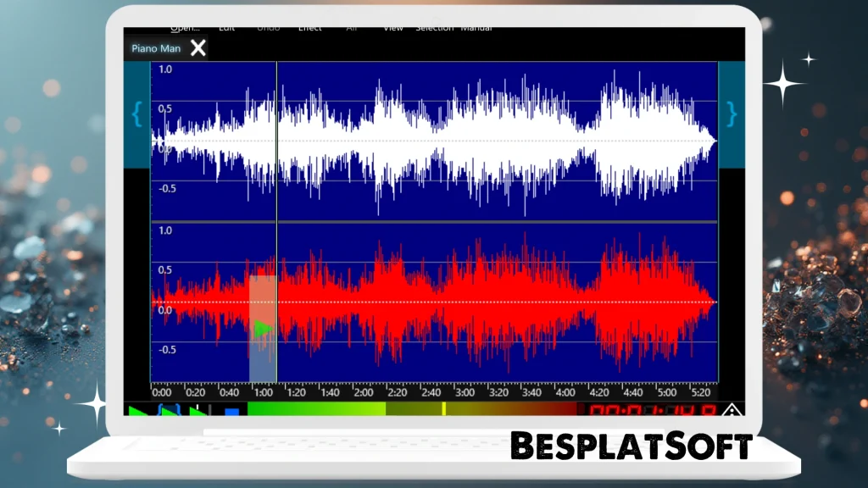Select the Piano Man tab
The width and height of the screenshot is (868, 488).
tap(156, 48)
